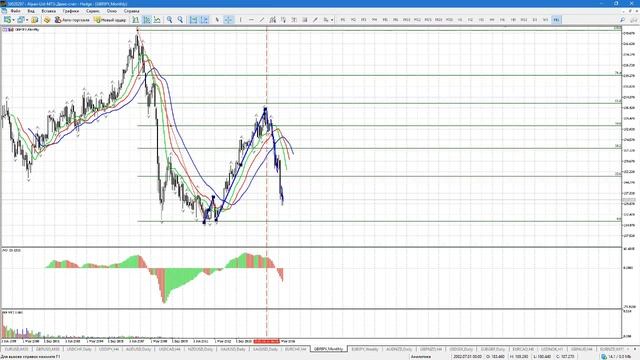The image size is (640, 360).
Task: Open search magnifier in toolbar
Action: pos(622,20)
